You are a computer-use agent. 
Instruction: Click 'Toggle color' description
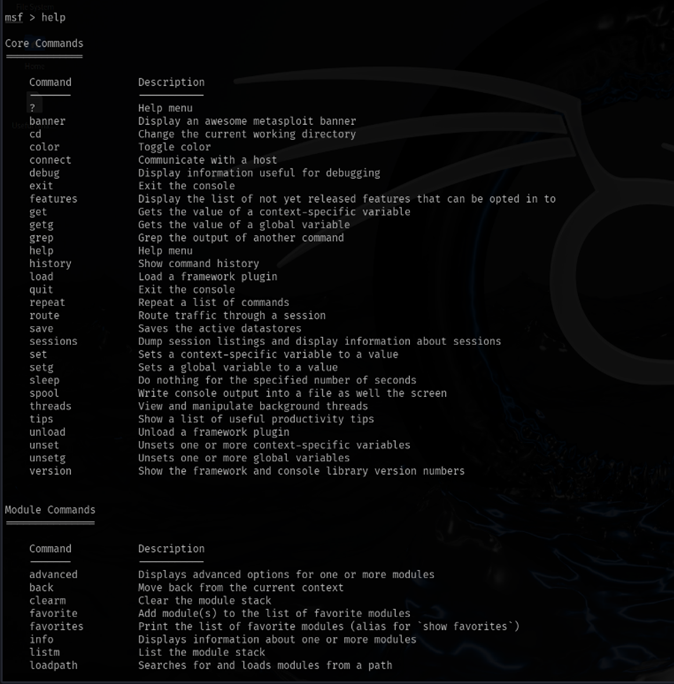174,147
